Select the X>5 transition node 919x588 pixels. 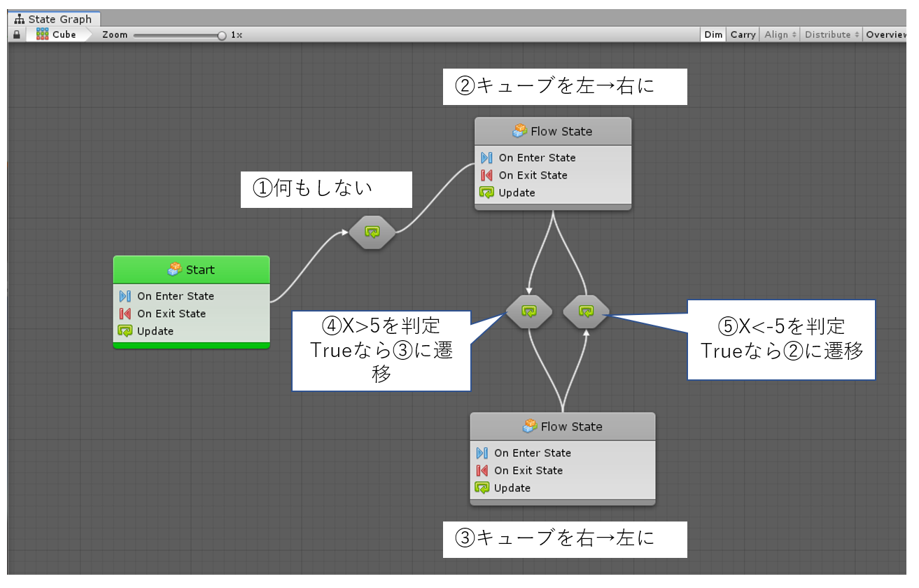click(x=529, y=311)
